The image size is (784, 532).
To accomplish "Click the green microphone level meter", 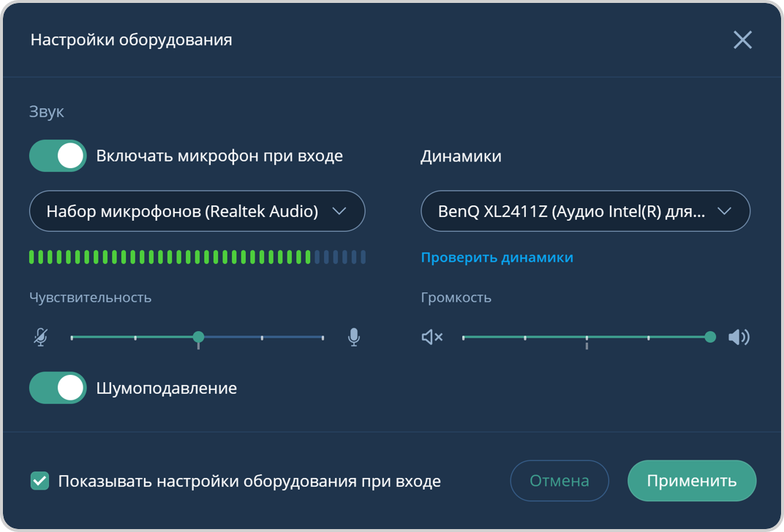I will coord(168,256).
